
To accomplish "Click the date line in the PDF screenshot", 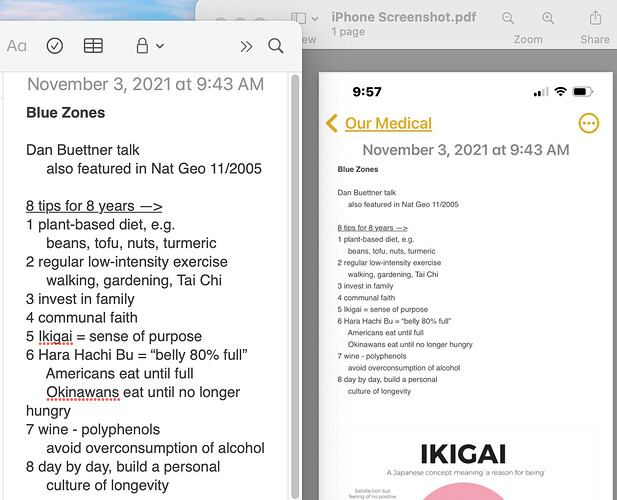I will [x=466, y=150].
